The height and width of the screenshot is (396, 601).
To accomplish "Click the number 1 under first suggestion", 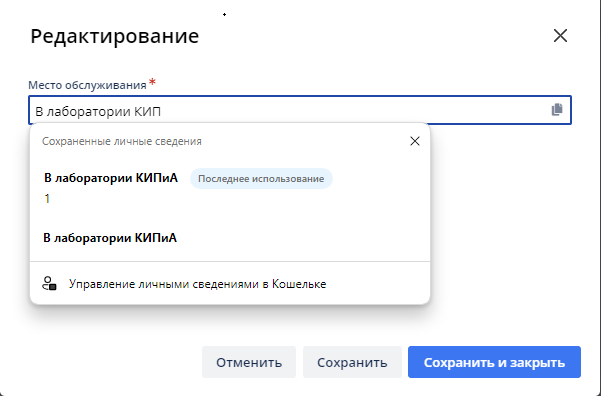I will coord(47,199).
